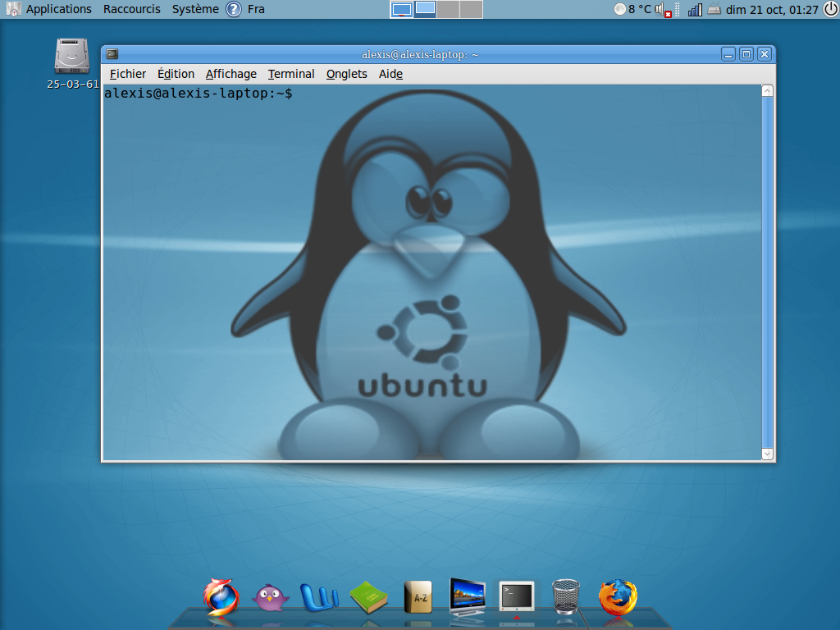Minimize the terminal window
This screenshot has height=630, width=840.
tap(728, 54)
